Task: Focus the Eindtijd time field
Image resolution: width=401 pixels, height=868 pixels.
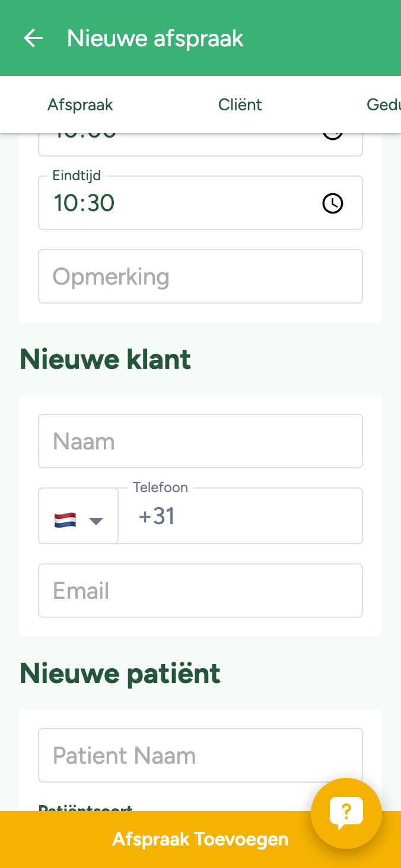Action: (178, 203)
